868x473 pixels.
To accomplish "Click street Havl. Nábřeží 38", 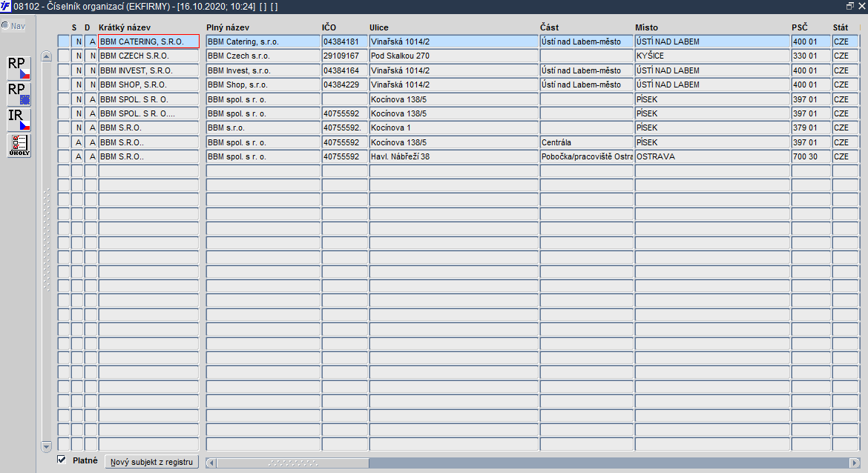I will pos(454,156).
